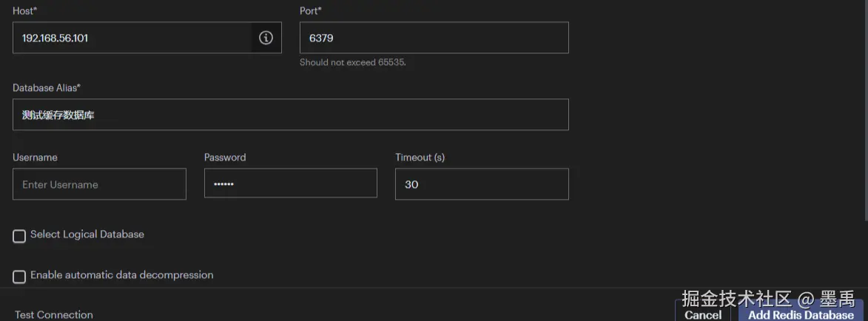Screen dimensions: 868x321
Task: Focus the Enter Username input
Action: 99,184
